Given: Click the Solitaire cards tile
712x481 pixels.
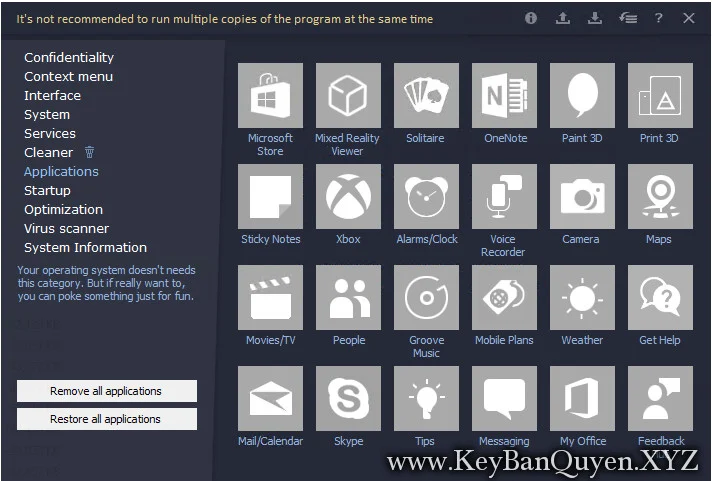Looking at the screenshot, I should point(426,95).
